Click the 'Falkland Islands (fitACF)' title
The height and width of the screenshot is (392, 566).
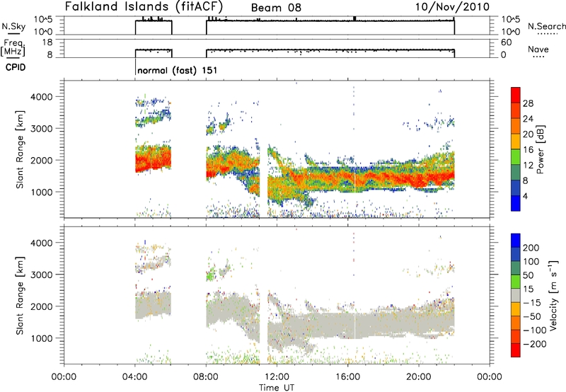pyautogui.click(x=144, y=6)
